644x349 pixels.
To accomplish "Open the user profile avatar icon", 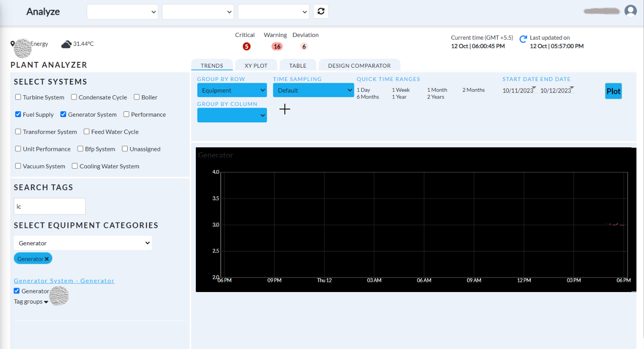I will tap(631, 11).
